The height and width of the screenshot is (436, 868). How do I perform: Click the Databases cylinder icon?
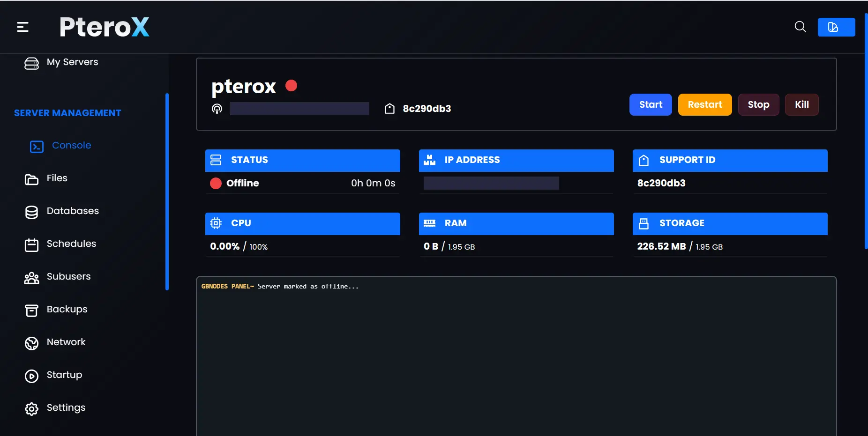click(x=31, y=212)
